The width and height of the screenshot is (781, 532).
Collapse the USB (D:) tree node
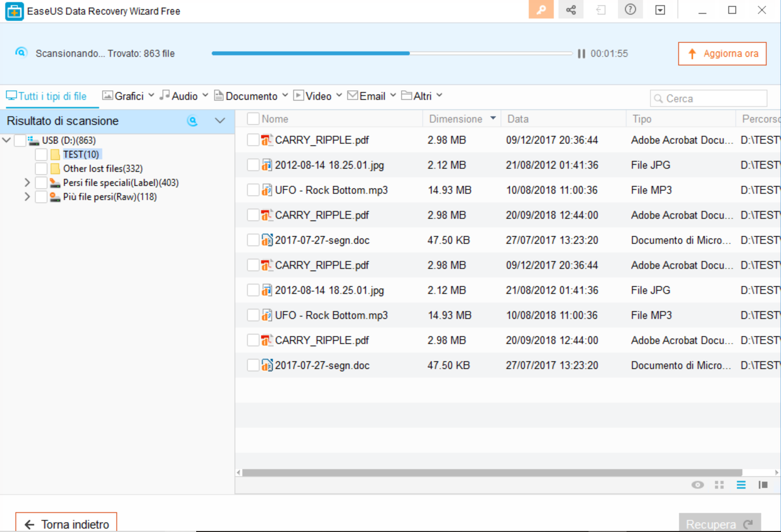tap(7, 140)
